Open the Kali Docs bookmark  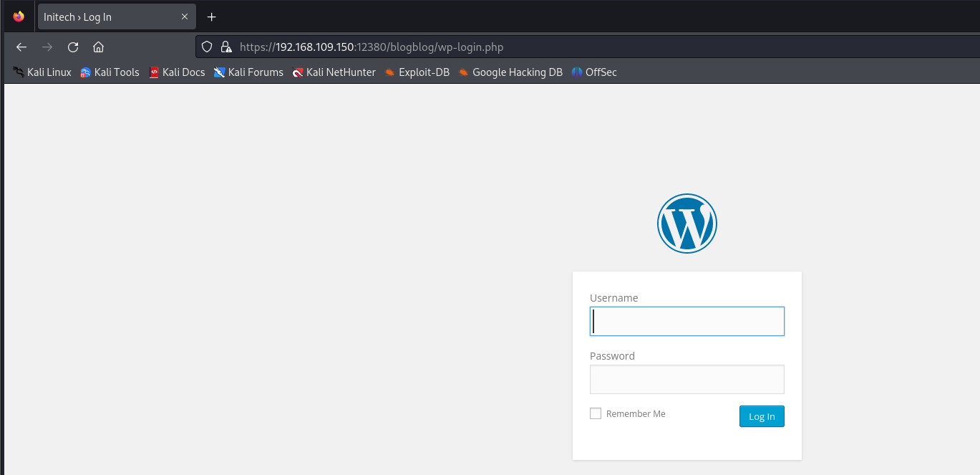(x=177, y=72)
